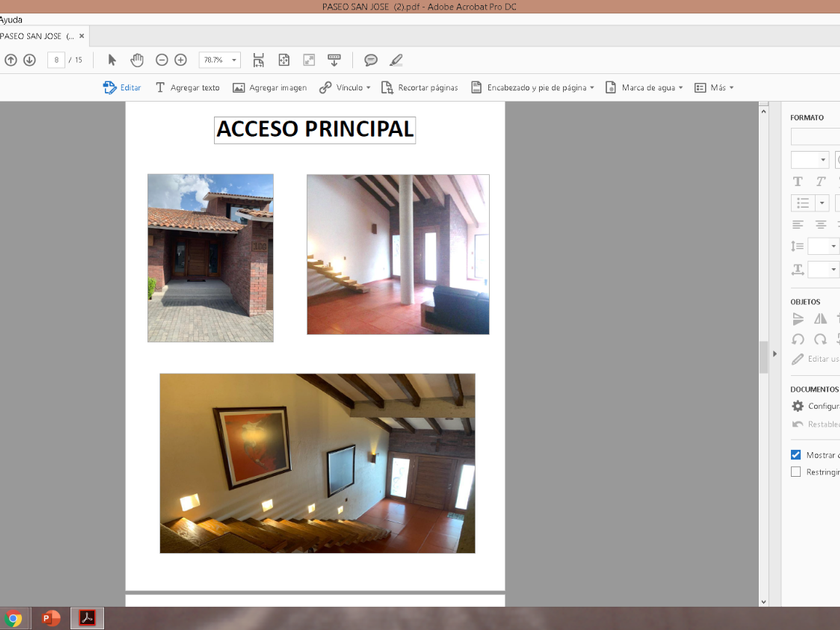Click the page number input field

56,60
